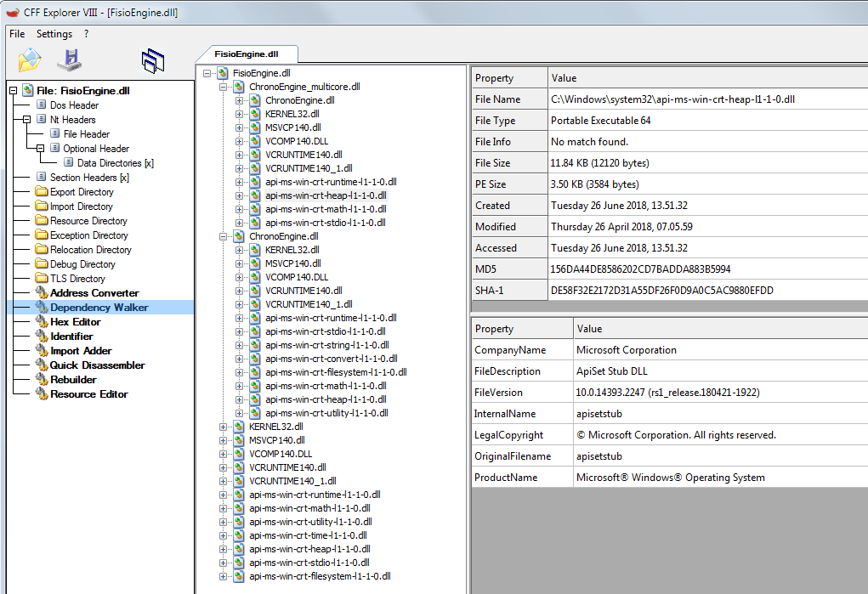
Task: Collapse the File: FisioEngine.dll root node
Action: click(x=14, y=90)
